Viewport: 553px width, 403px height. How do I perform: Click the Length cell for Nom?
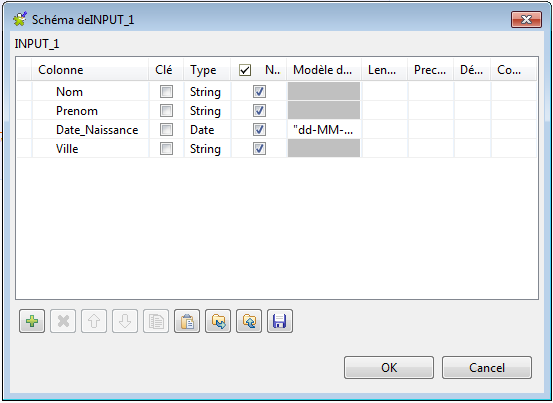click(x=385, y=92)
